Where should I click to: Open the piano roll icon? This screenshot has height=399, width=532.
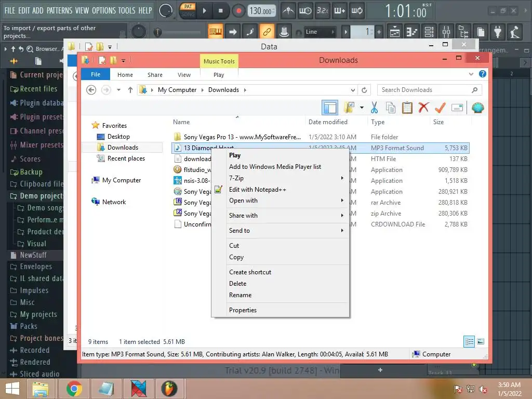412,32
